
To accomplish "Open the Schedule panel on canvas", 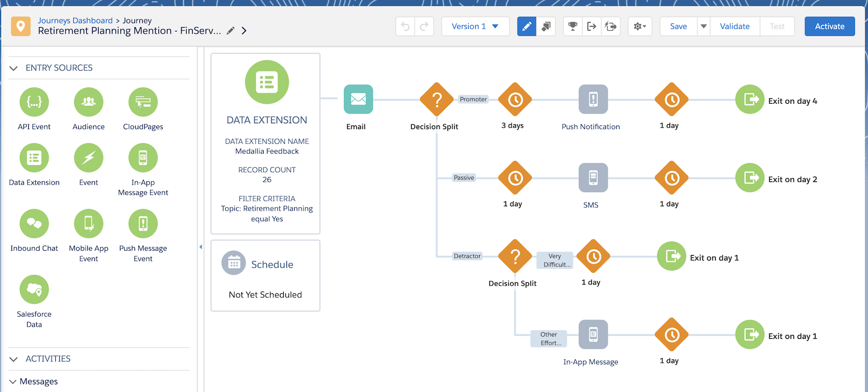I will 265,276.
